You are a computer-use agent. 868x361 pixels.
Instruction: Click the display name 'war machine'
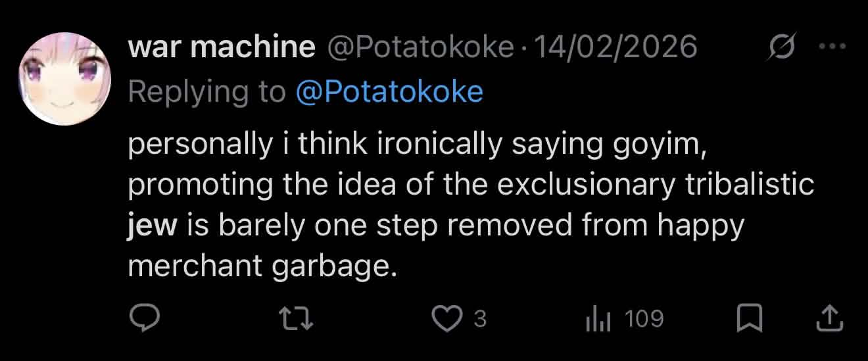click(x=222, y=47)
